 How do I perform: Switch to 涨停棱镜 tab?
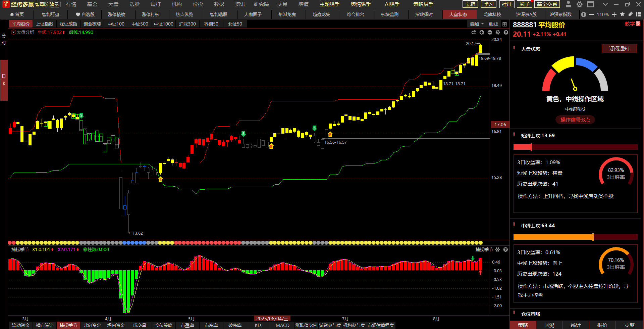[117, 14]
